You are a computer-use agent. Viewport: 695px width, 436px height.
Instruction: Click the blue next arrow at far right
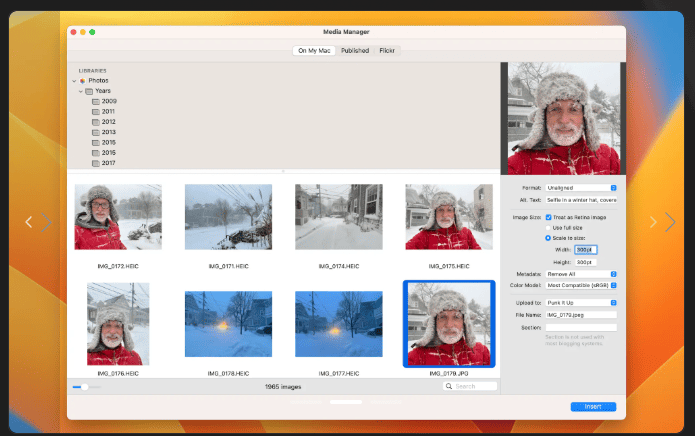670,222
